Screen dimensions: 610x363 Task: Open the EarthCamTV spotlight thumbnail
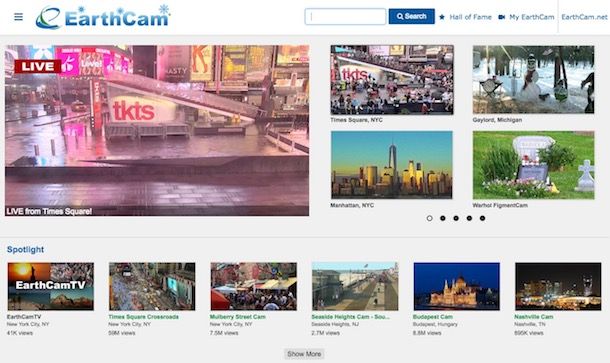point(51,286)
